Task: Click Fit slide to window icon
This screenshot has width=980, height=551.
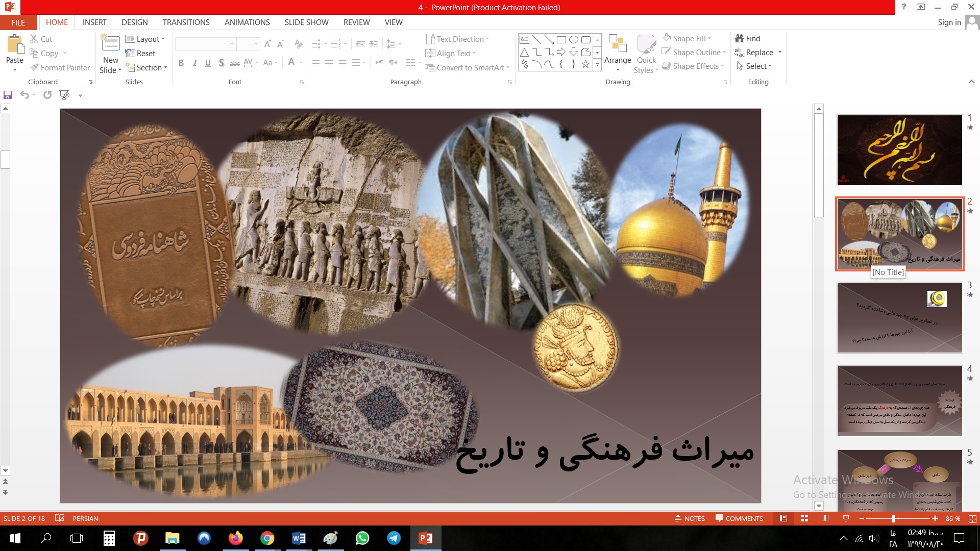Action: (x=972, y=518)
